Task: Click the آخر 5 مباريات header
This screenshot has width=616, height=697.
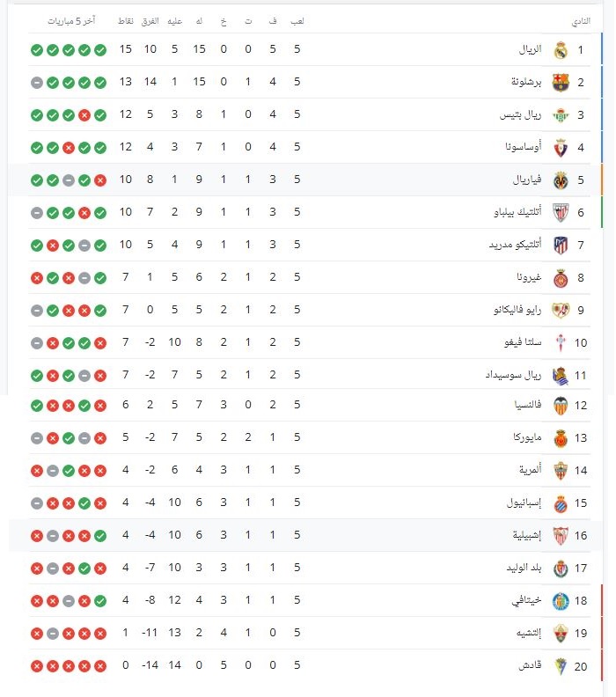Action: (x=73, y=20)
